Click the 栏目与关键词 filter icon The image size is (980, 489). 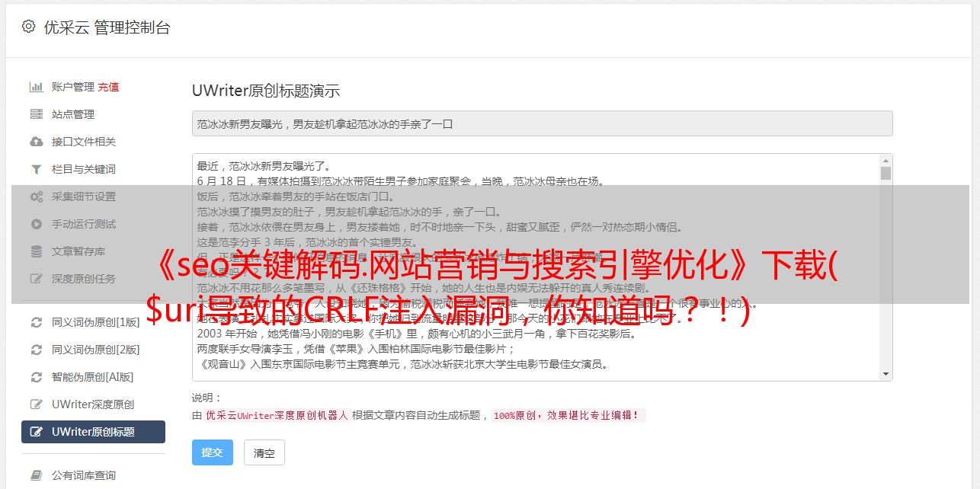tap(36, 169)
